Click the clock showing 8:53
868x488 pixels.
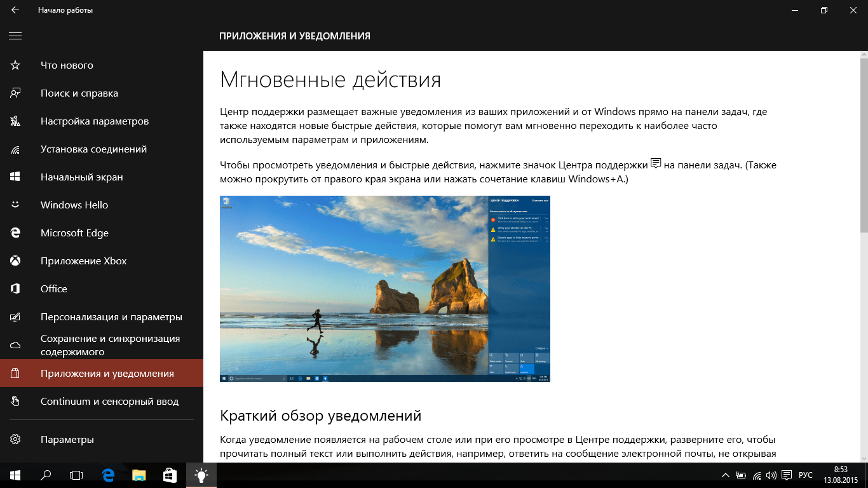(x=841, y=470)
